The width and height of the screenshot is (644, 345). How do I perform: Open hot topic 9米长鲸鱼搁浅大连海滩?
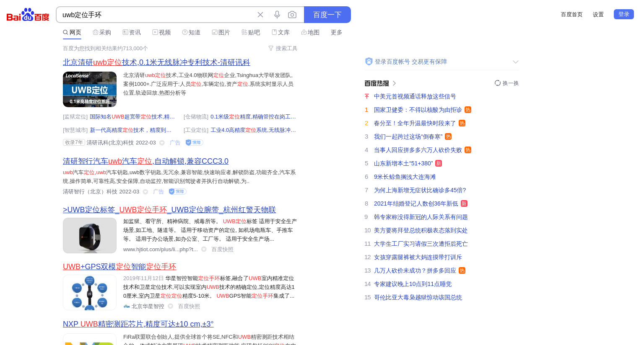click(405, 177)
